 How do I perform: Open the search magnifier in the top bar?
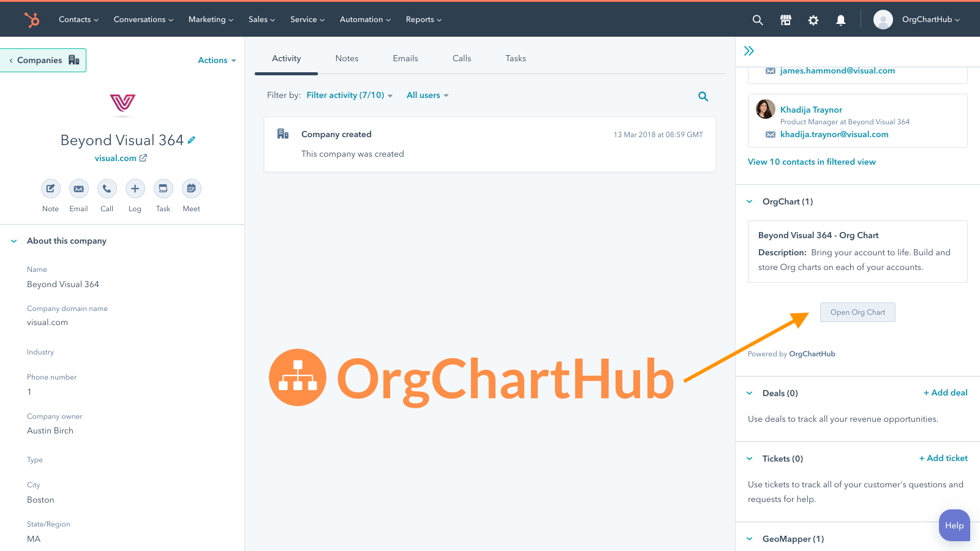[x=758, y=20]
